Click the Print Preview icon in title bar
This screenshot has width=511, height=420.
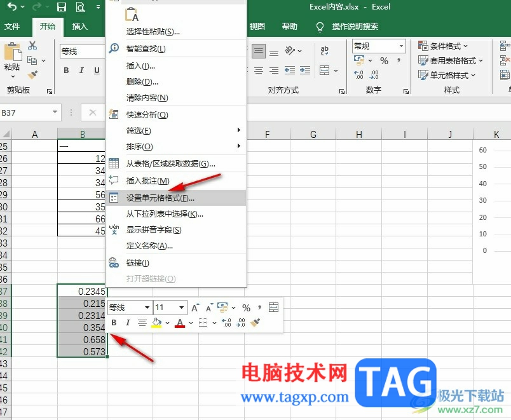point(80,7)
